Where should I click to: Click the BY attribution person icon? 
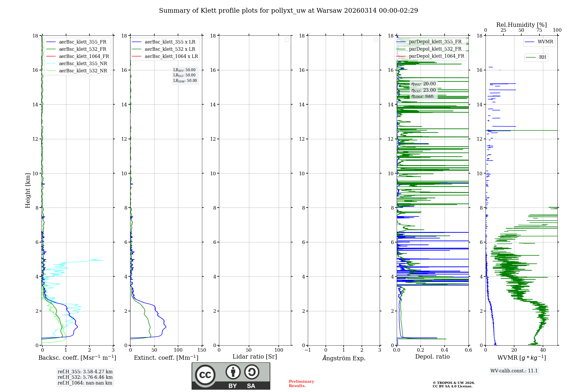point(233,372)
